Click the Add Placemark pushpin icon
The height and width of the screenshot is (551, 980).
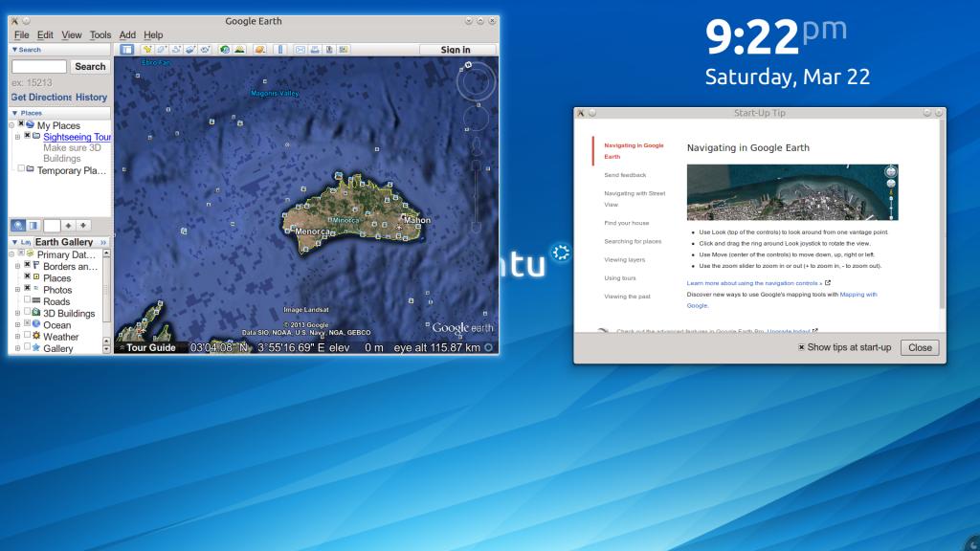147,50
